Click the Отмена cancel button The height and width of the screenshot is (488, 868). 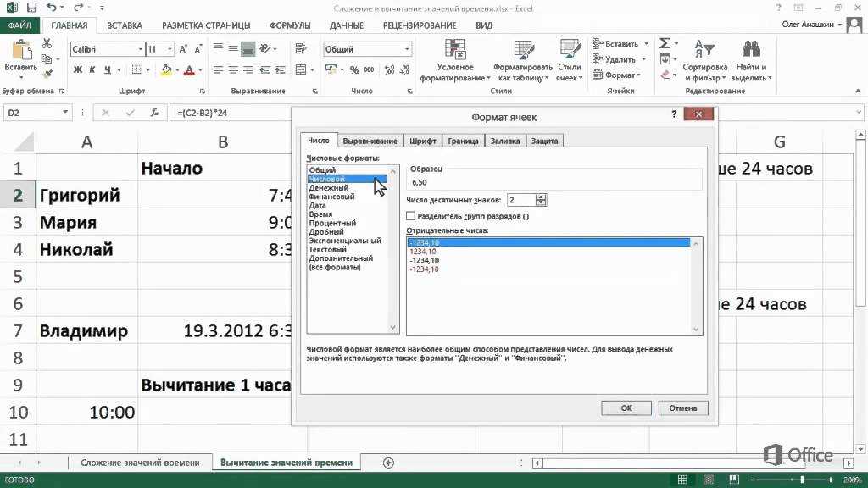tap(682, 408)
